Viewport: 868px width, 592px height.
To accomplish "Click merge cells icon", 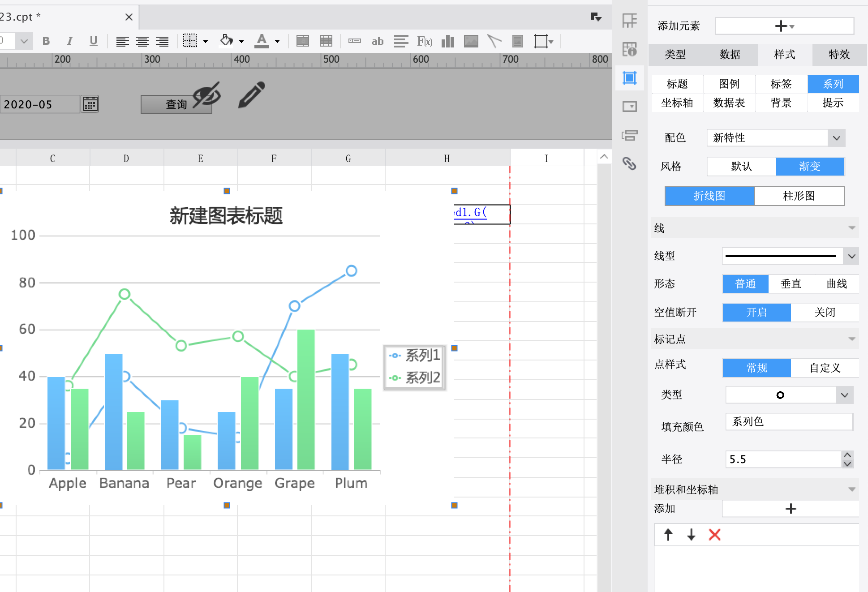I will coord(303,41).
